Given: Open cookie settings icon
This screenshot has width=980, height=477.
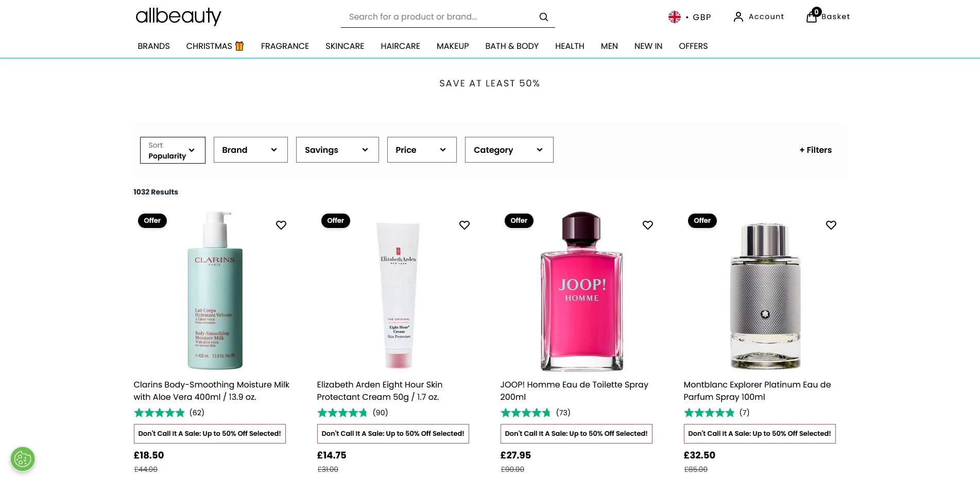Looking at the screenshot, I should 23,458.
